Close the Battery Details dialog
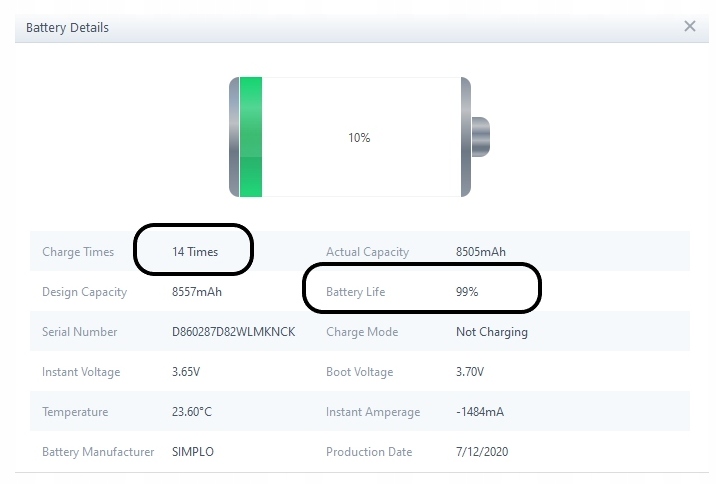The width and height of the screenshot is (717, 484). [x=689, y=27]
